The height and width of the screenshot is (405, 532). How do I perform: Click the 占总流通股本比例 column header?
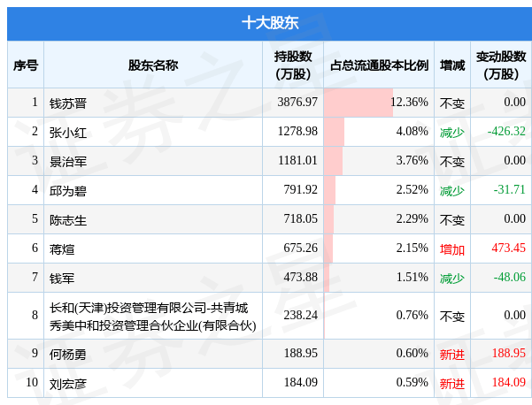[x=379, y=65]
